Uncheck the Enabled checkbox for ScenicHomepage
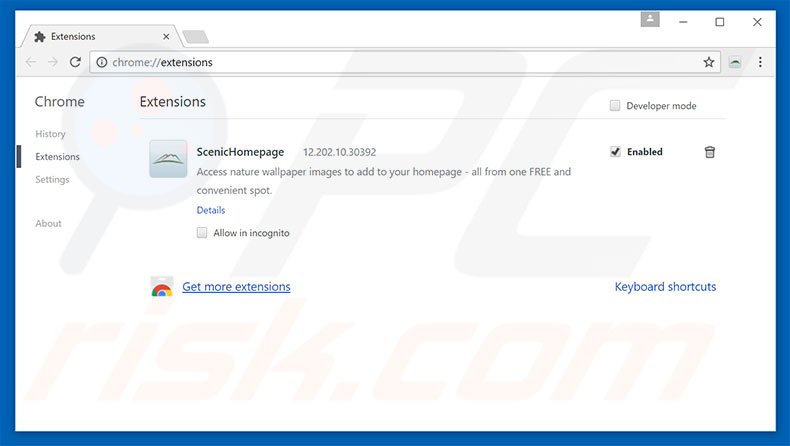Image resolution: width=790 pixels, height=446 pixels. 615,152
